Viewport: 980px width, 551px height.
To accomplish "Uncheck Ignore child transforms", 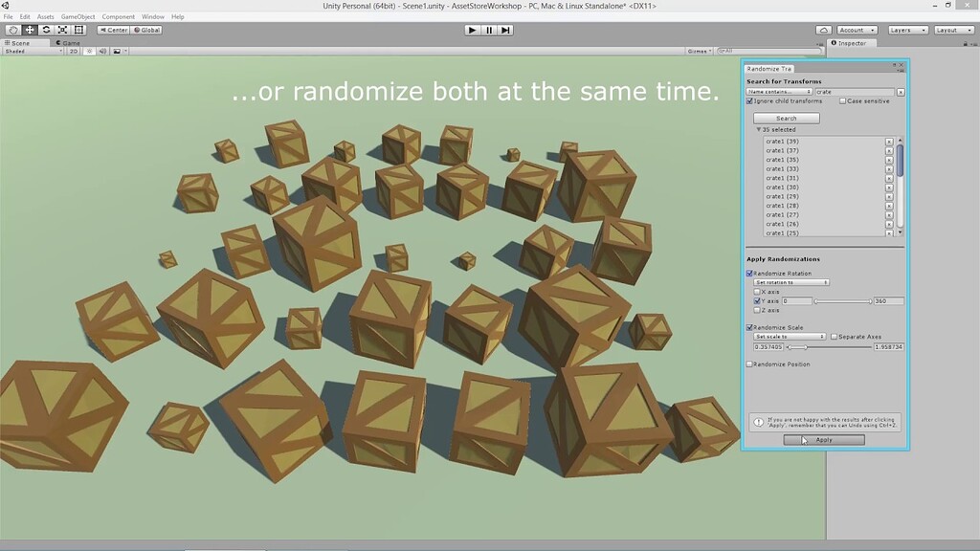I will click(750, 101).
